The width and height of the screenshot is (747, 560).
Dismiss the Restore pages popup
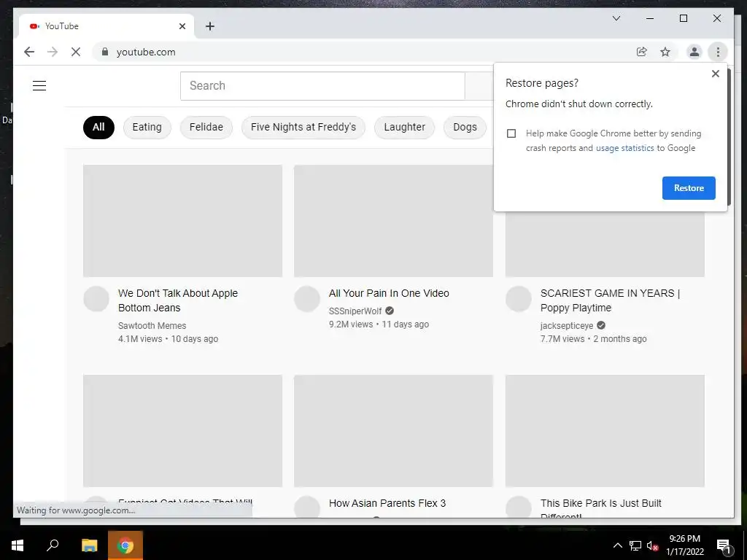(x=715, y=74)
